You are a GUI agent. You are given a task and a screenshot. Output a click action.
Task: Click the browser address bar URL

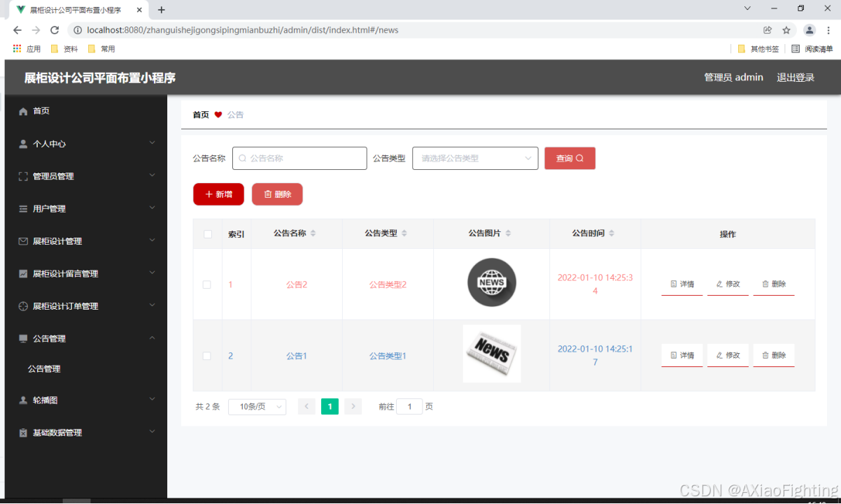pos(242,30)
